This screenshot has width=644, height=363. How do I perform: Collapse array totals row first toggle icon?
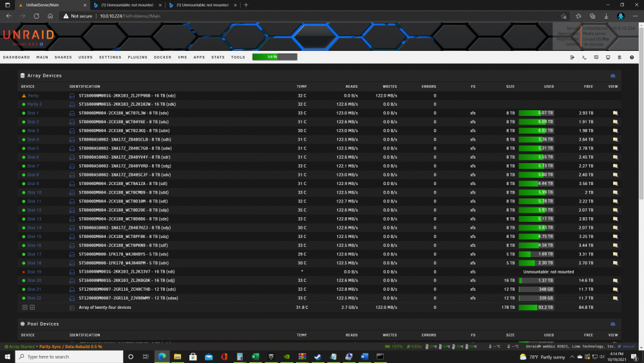[x=24, y=308]
